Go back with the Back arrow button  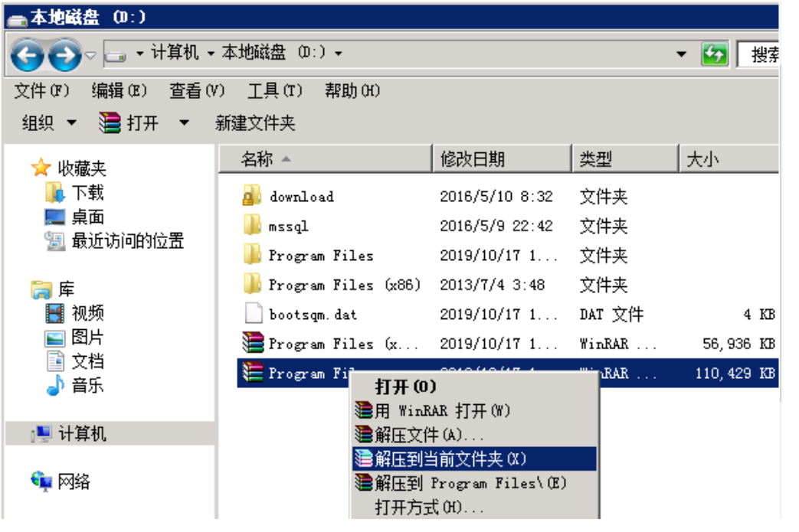tap(27, 55)
